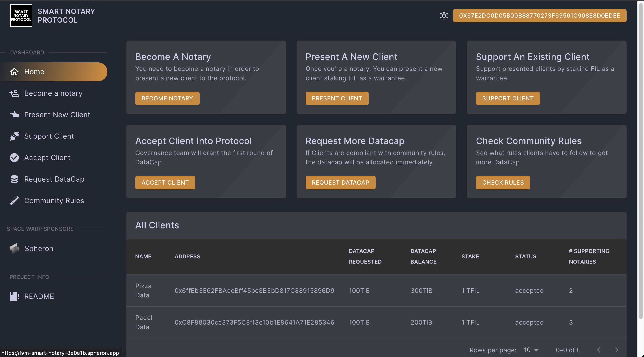Click the ruler icon beside Community Rules
Screen dimensions: 644x357
pos(14,200)
